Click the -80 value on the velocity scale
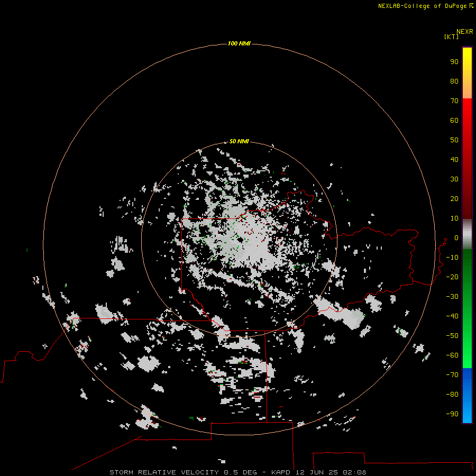This screenshot has width=476, height=476. point(452,395)
